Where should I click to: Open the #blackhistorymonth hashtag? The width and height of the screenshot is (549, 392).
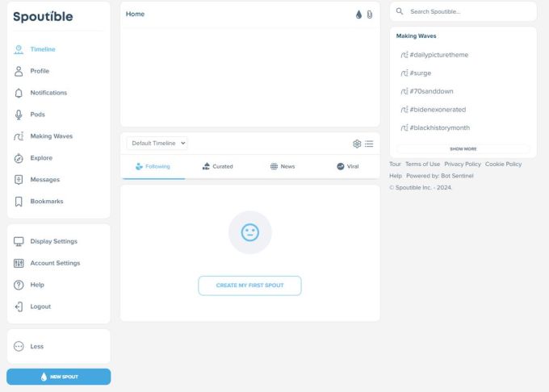(440, 127)
